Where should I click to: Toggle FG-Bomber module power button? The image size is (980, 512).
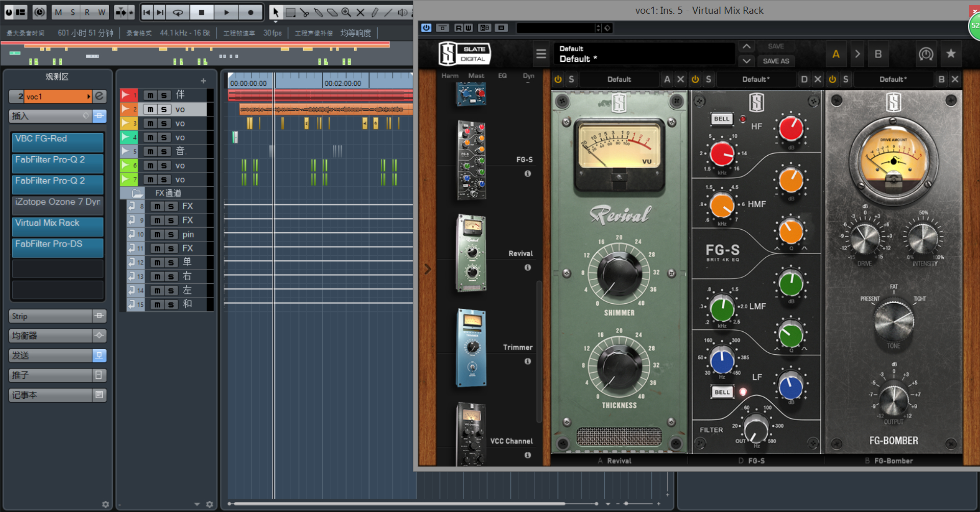[x=832, y=79]
